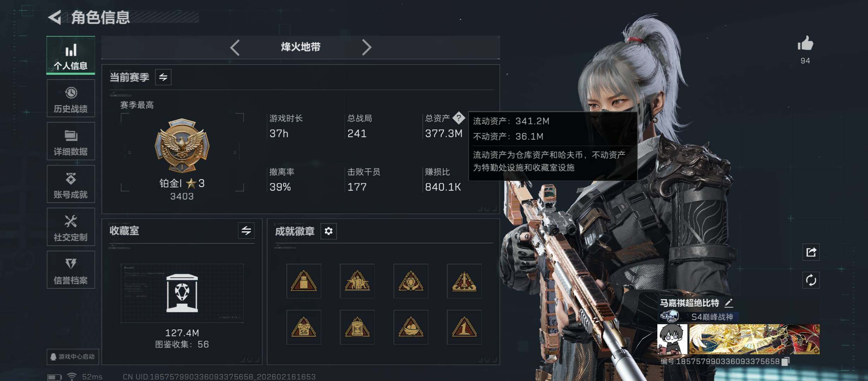Image resolution: width=868 pixels, height=381 pixels.
Task: Select the badge showing number 1
Action: click(464, 327)
